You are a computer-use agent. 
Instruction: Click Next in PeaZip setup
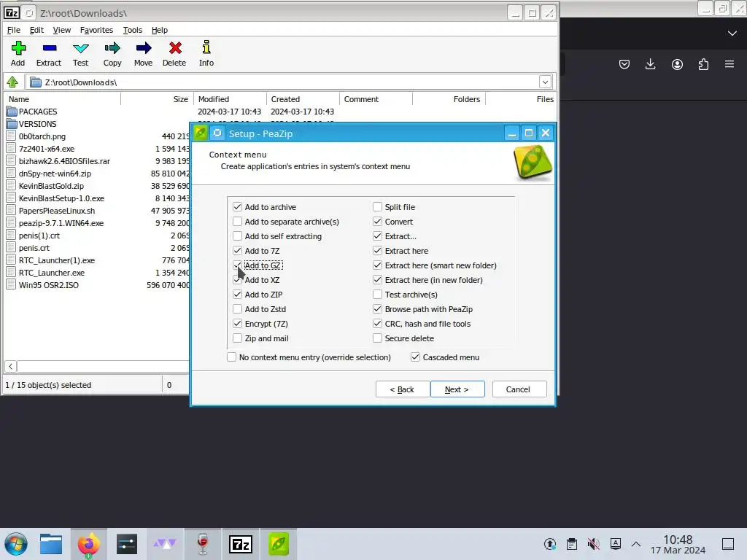tap(457, 389)
